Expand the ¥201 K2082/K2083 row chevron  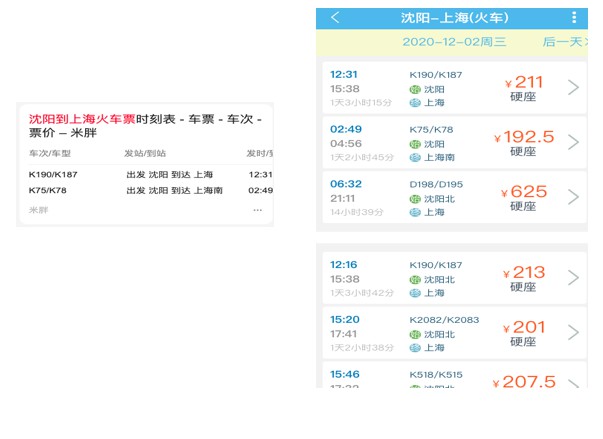(573, 332)
